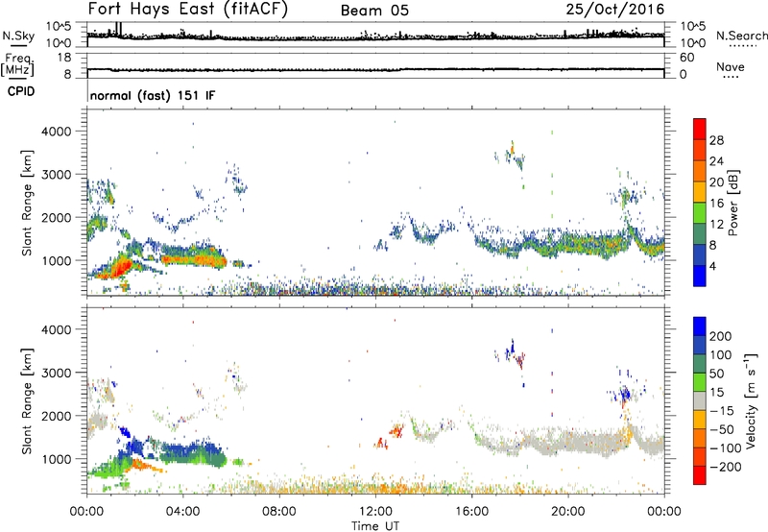Click the "Slant Range [km]" label of power panel
Image resolution: width=768 pixels, height=532 pixels.
[x=27, y=203]
